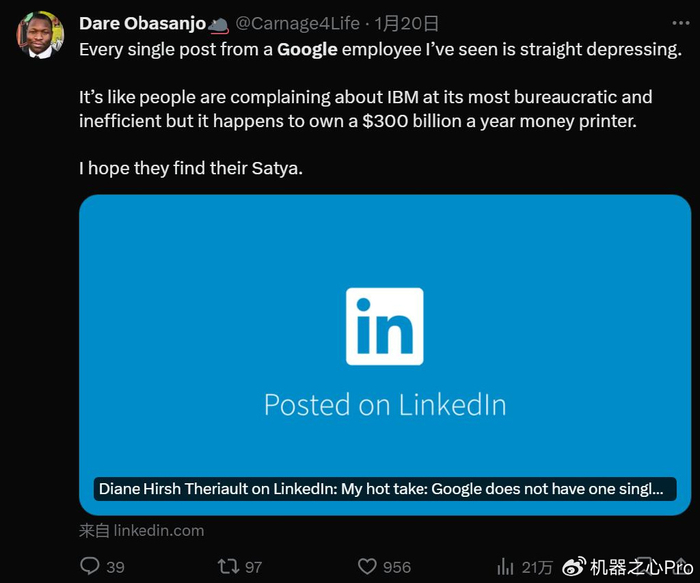Click the paragraph about IBM's money printer

click(x=365, y=108)
